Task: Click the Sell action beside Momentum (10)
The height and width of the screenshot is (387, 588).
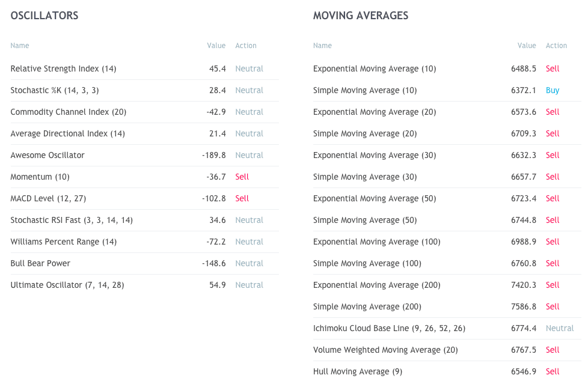Action: 242,177
